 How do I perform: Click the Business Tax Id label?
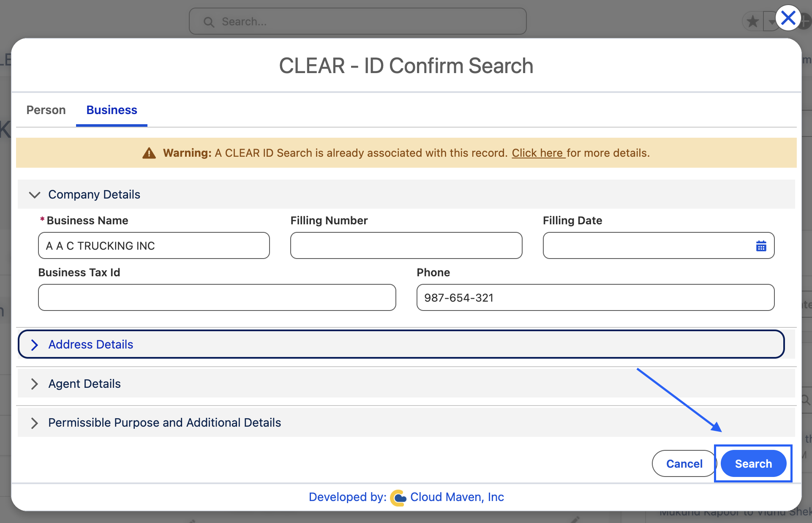[x=79, y=272]
